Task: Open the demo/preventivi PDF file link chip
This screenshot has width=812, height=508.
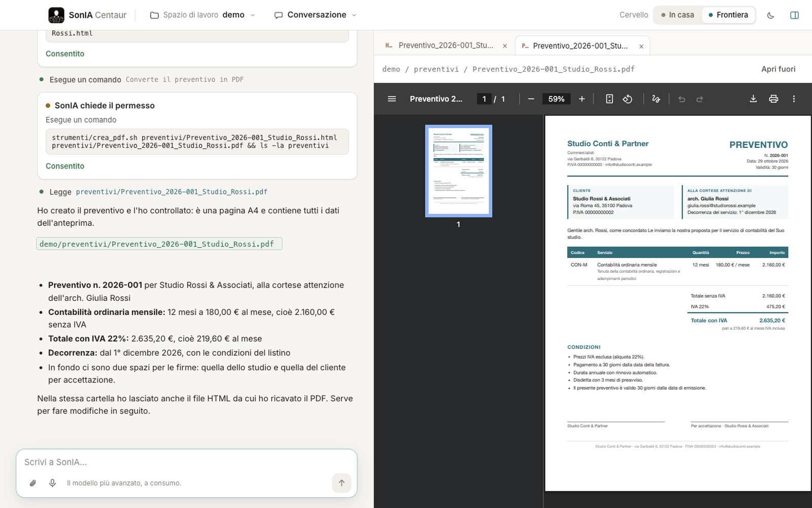Action: pyautogui.click(x=159, y=244)
